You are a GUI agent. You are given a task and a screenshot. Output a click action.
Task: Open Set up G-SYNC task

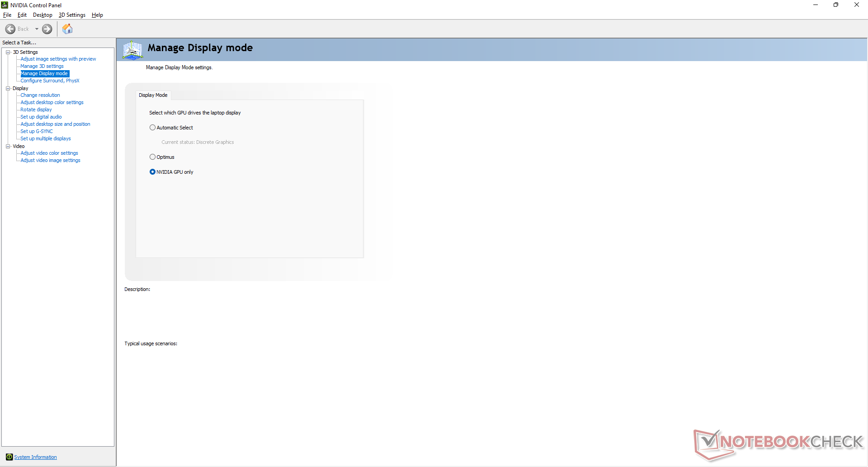point(37,131)
